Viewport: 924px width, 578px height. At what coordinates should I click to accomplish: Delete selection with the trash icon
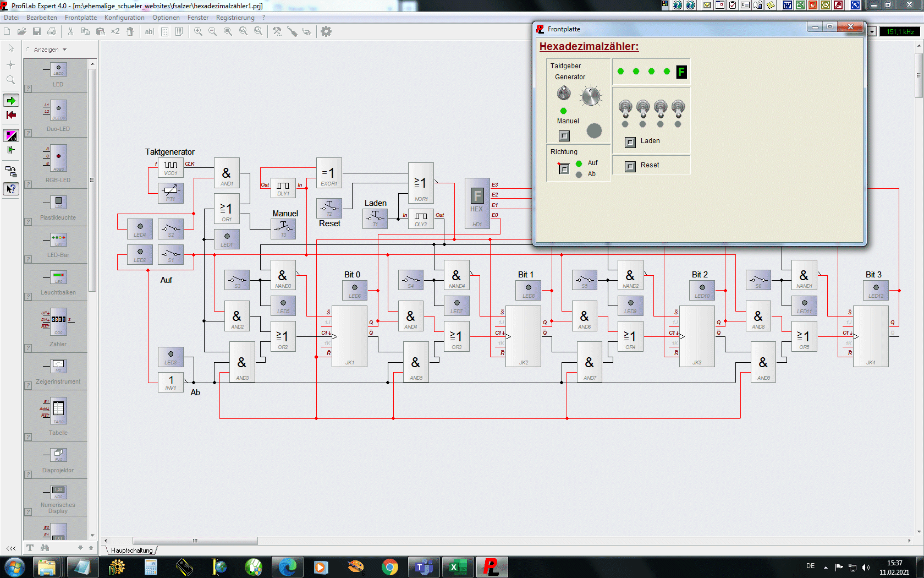(x=130, y=31)
